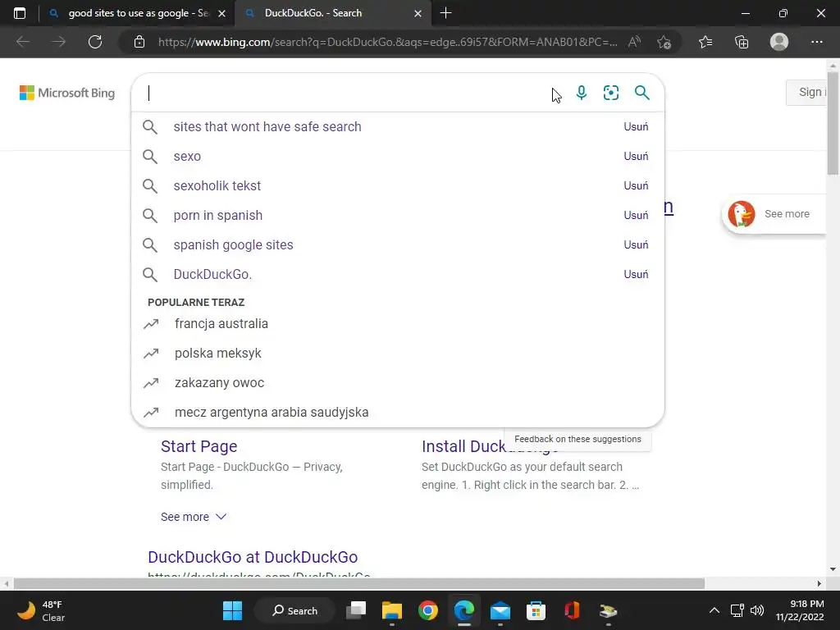Expand See more under Start Page
This screenshot has width=840, height=630.
click(194, 517)
